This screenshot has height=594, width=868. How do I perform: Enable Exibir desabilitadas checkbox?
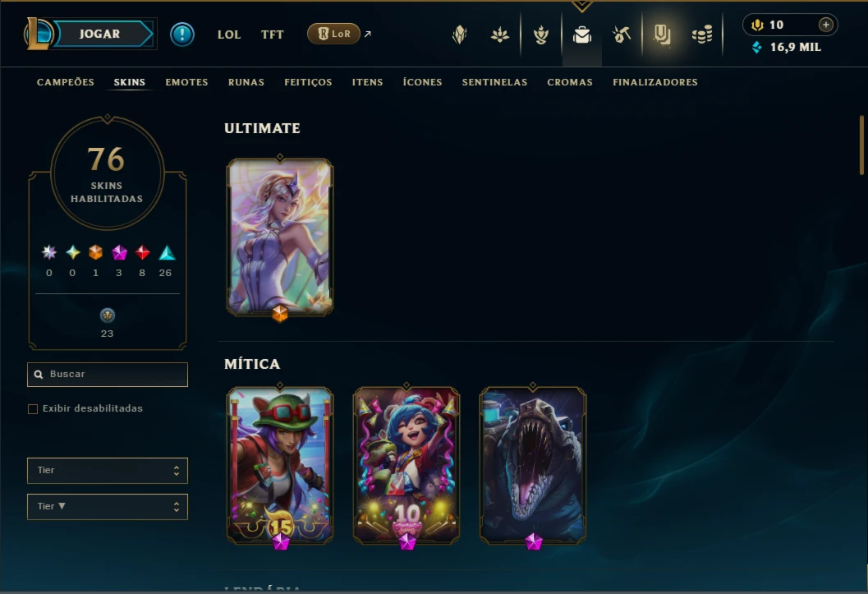pos(33,408)
